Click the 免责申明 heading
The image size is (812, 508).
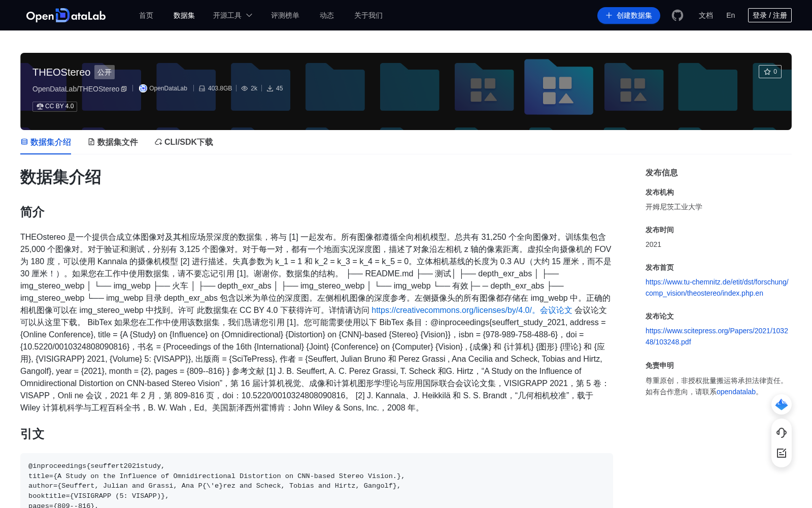click(660, 365)
